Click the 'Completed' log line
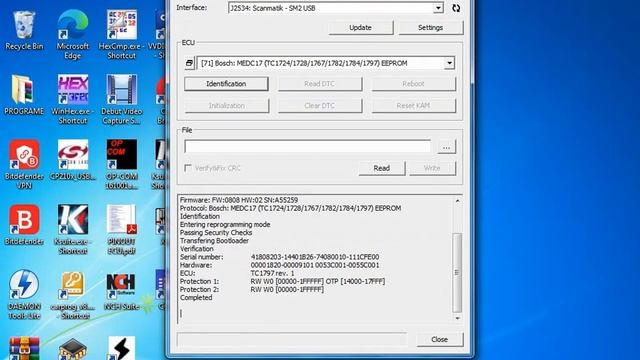The image size is (640, 360). 196,298
